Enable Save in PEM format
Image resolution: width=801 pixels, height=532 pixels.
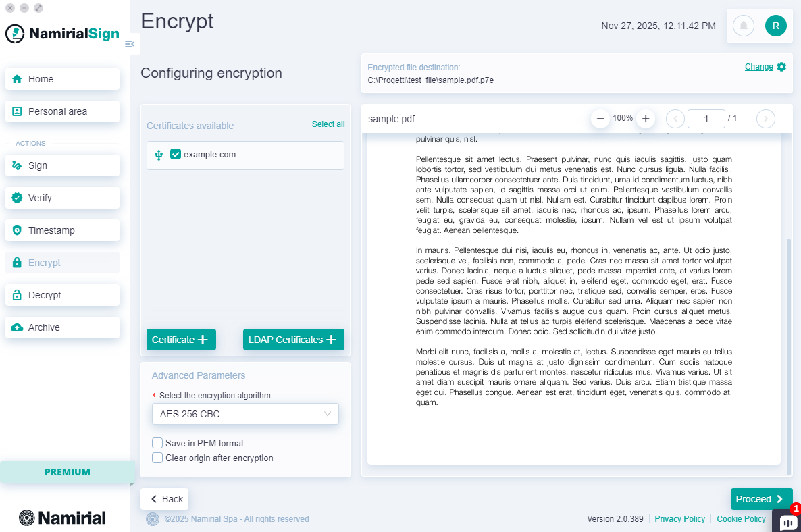click(157, 443)
